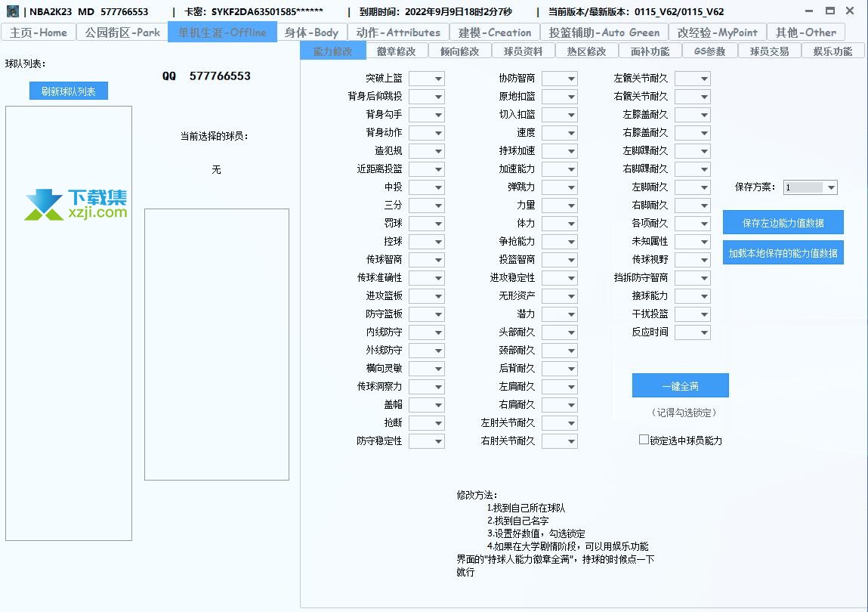The width and height of the screenshot is (868, 612).
Task: Click the NBA2K23 app icon in title bar
Action: (12, 11)
